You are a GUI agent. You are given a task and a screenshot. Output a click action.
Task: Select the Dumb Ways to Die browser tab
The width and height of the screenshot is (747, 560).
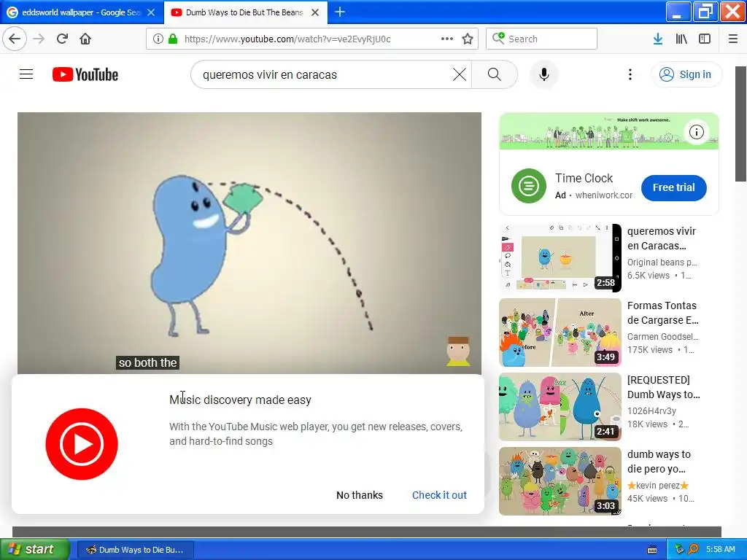pos(244,12)
